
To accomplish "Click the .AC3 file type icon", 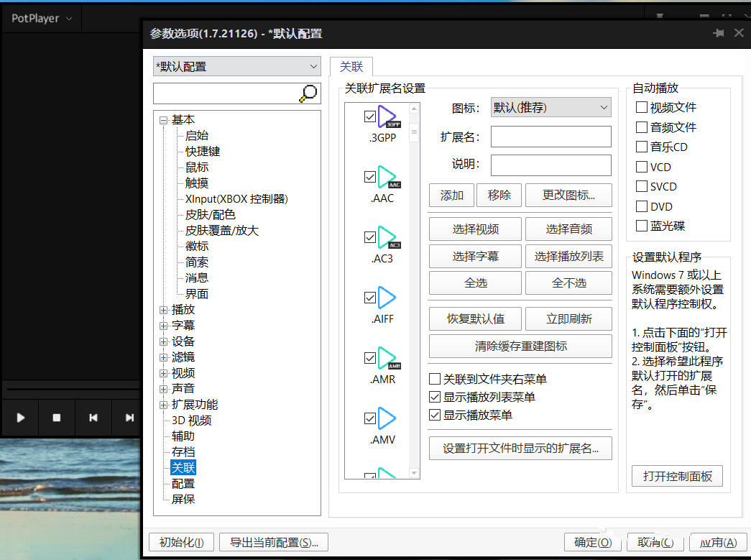I will 388,237.
